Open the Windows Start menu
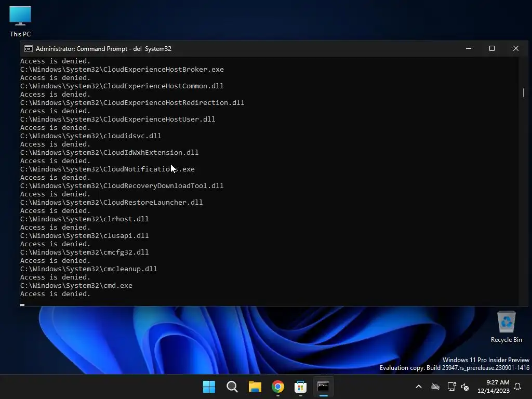The width and height of the screenshot is (532, 399). pyautogui.click(x=209, y=387)
